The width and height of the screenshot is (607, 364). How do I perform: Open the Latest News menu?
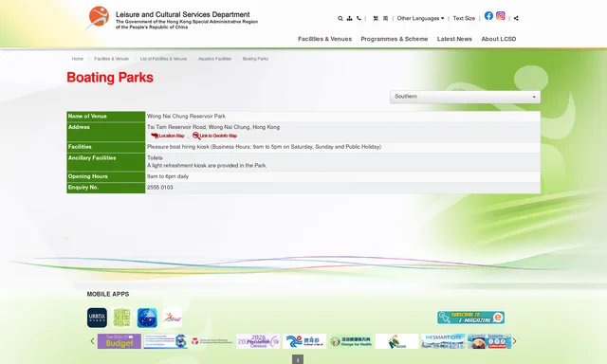(454, 39)
